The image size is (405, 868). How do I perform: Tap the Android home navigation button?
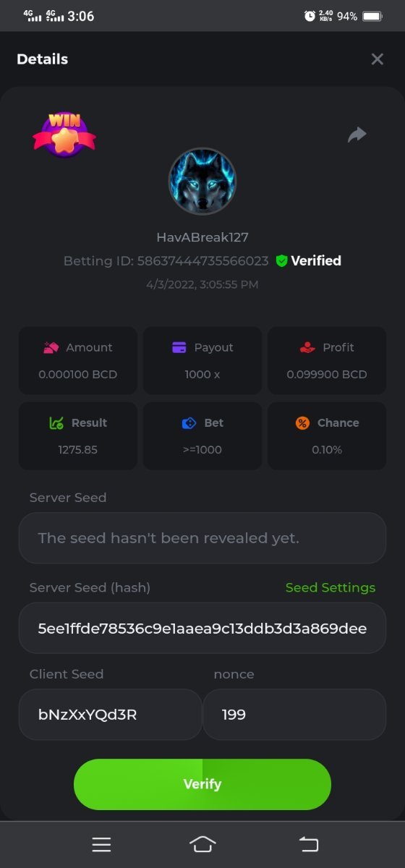click(202, 844)
